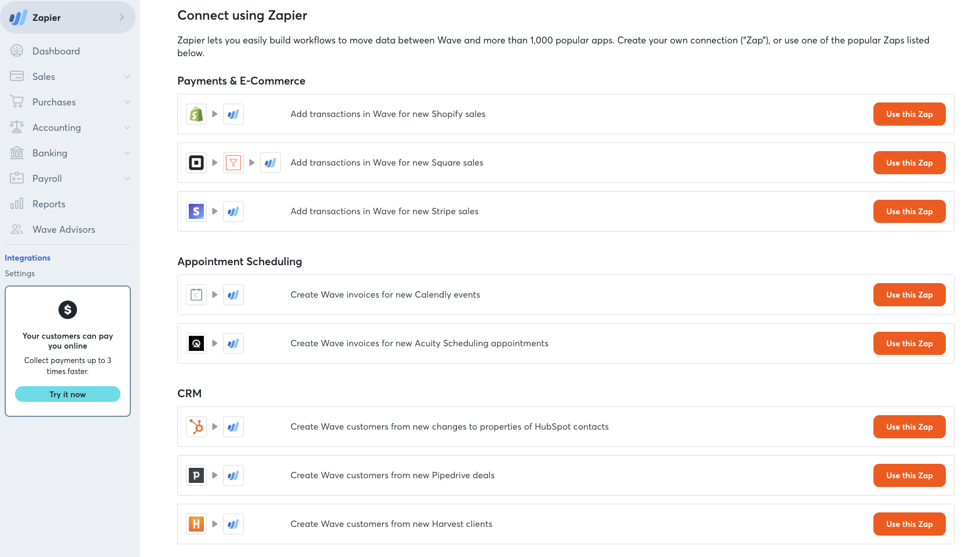Use this Zap for Stripe sales
This screenshot has height=557, width=980.
(x=909, y=211)
